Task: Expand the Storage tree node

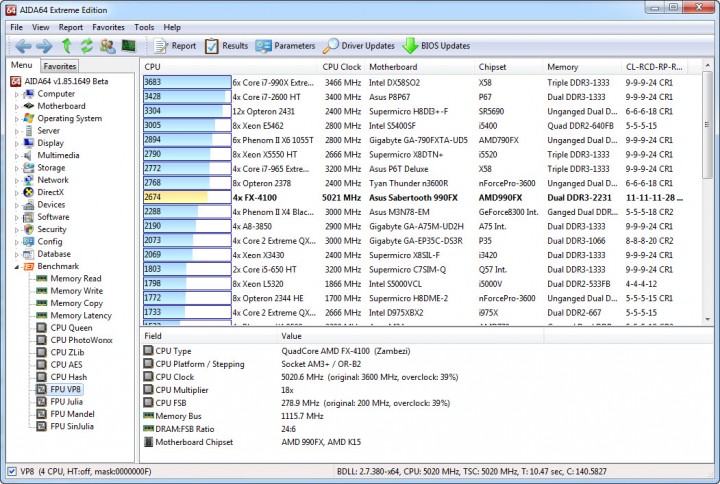Action: coord(17,168)
